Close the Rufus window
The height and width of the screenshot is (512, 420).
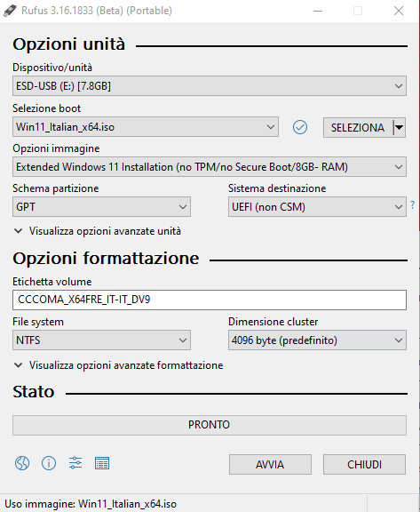(399, 11)
